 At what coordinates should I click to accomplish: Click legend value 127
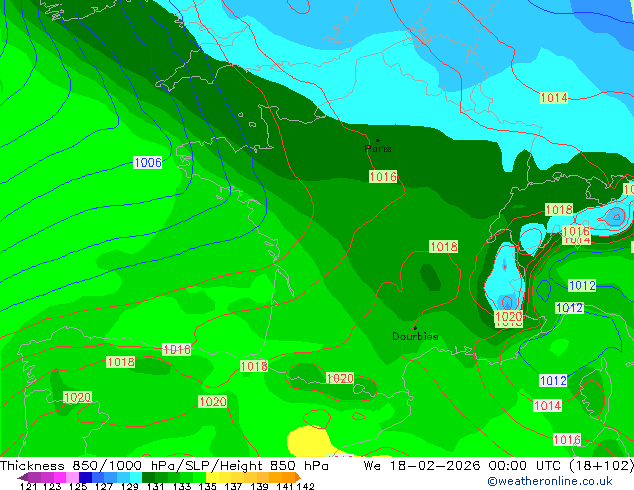[x=104, y=486]
